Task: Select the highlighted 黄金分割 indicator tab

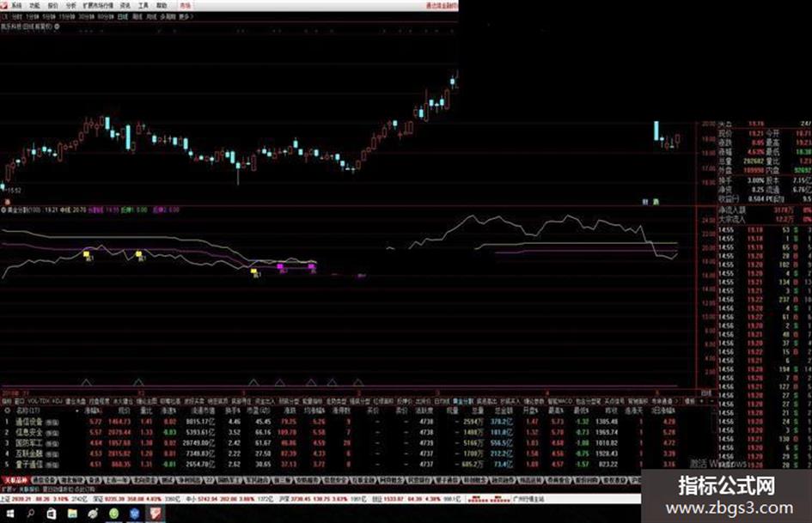Action: pyautogui.click(x=463, y=401)
